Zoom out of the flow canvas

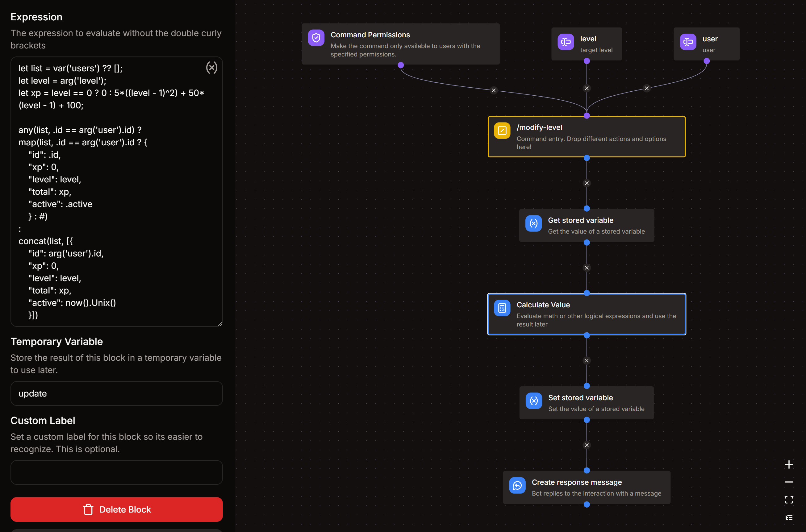[x=789, y=482]
